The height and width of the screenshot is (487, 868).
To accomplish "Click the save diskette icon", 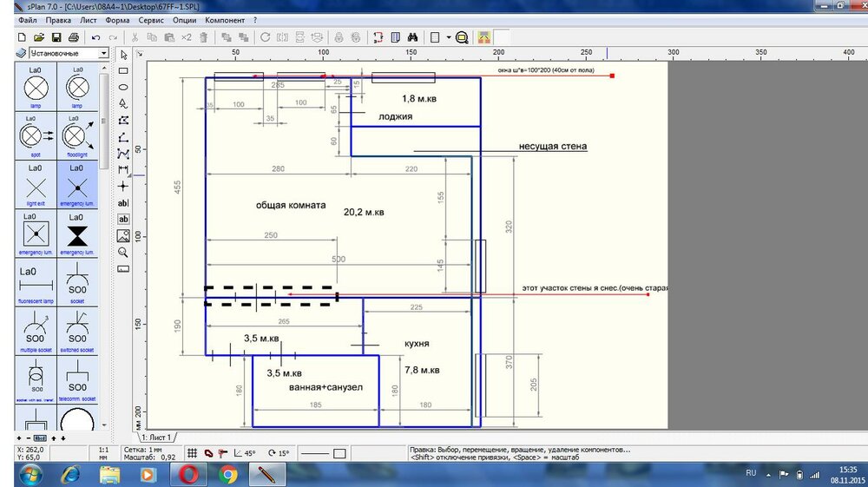I will (56, 37).
